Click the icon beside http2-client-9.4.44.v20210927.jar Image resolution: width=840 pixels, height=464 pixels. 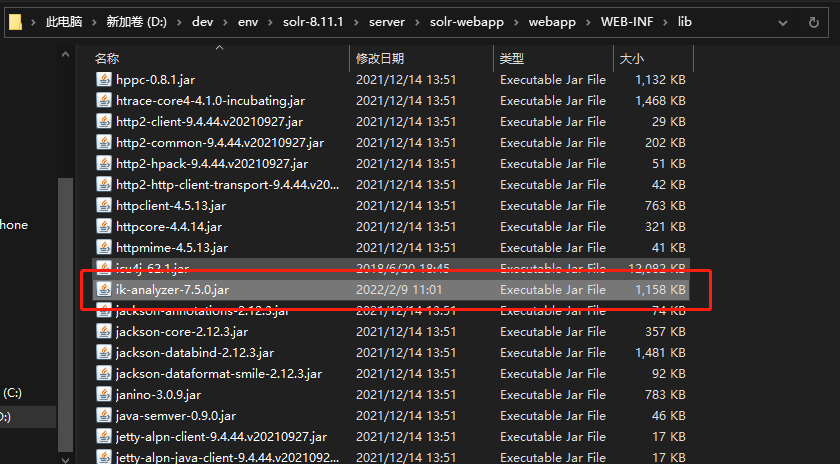(103, 122)
